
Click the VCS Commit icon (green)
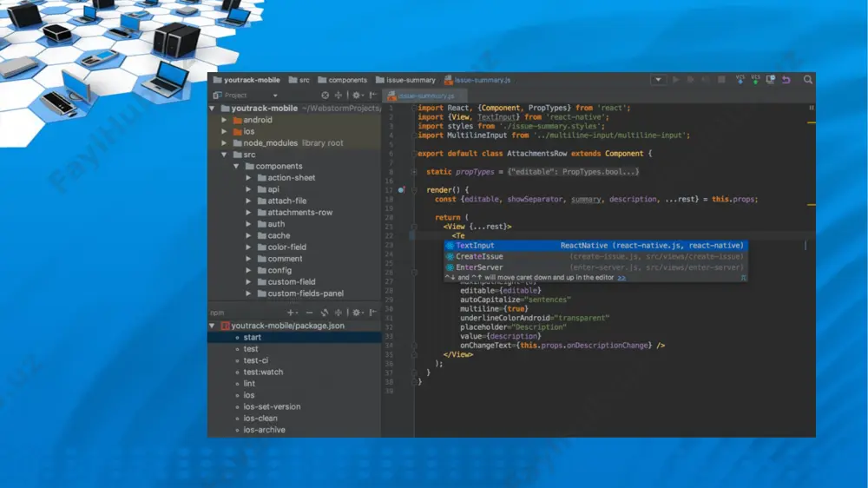756,80
